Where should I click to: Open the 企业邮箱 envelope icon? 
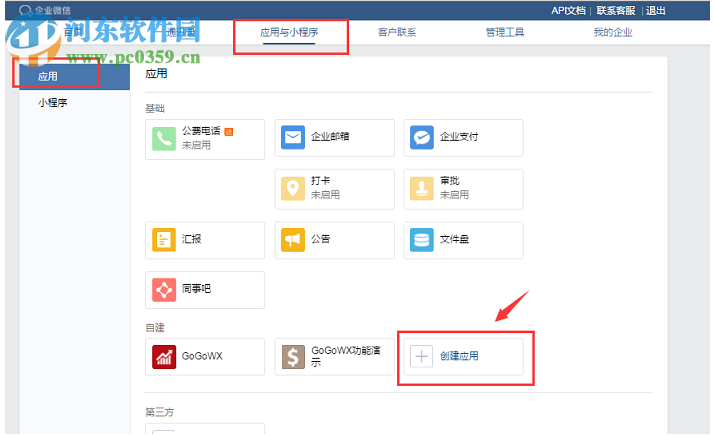[293, 137]
